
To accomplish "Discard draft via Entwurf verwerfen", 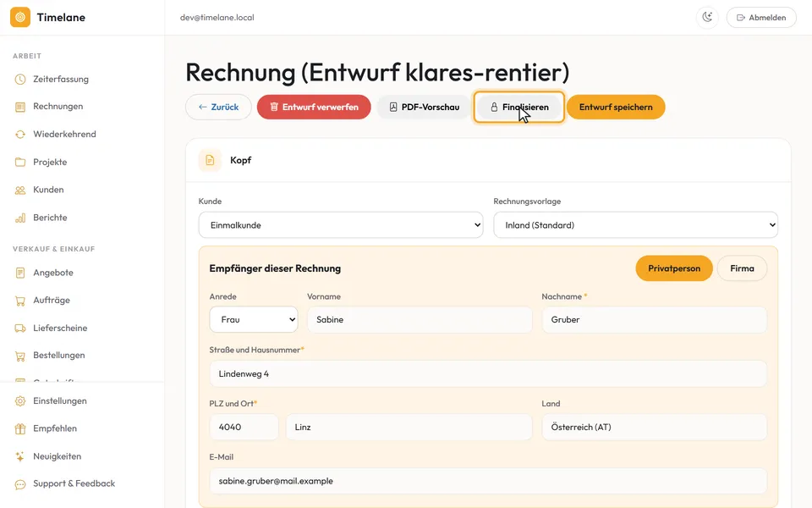I will coord(314,108).
